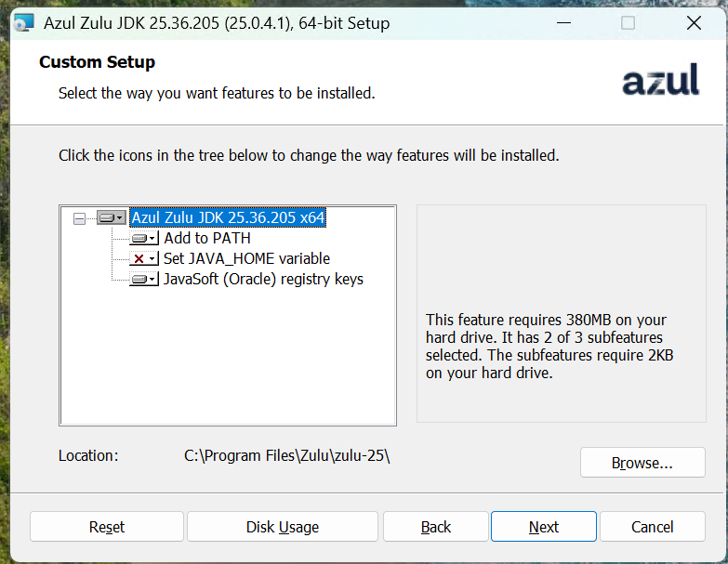Minimize the setup window

(x=563, y=22)
